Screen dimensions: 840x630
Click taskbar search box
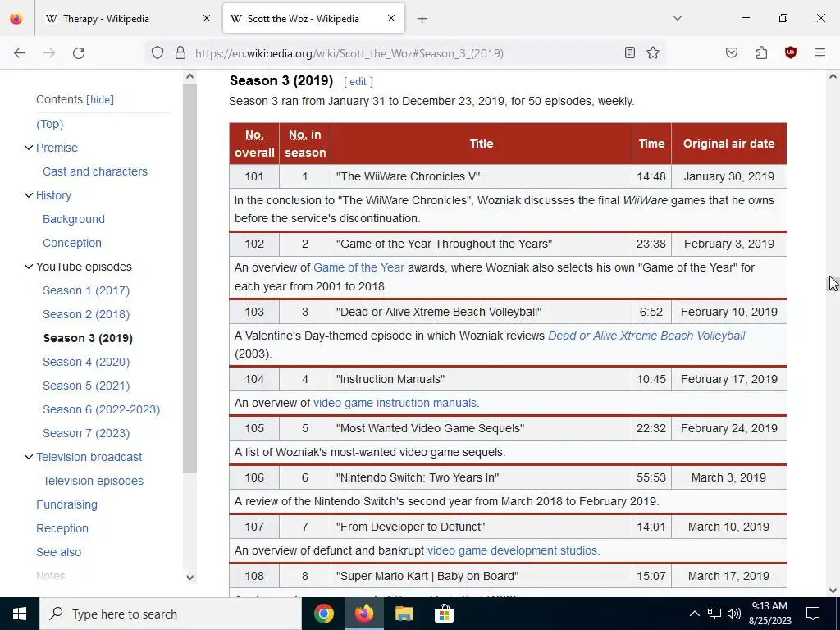(x=171, y=614)
